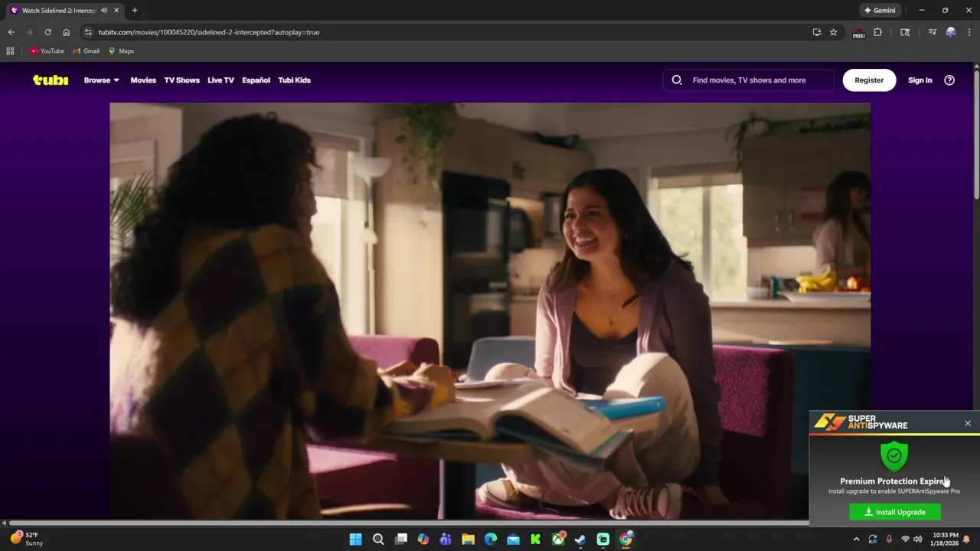This screenshot has height=551, width=980.
Task: Reload the Tubi page
Action: click(x=47, y=32)
